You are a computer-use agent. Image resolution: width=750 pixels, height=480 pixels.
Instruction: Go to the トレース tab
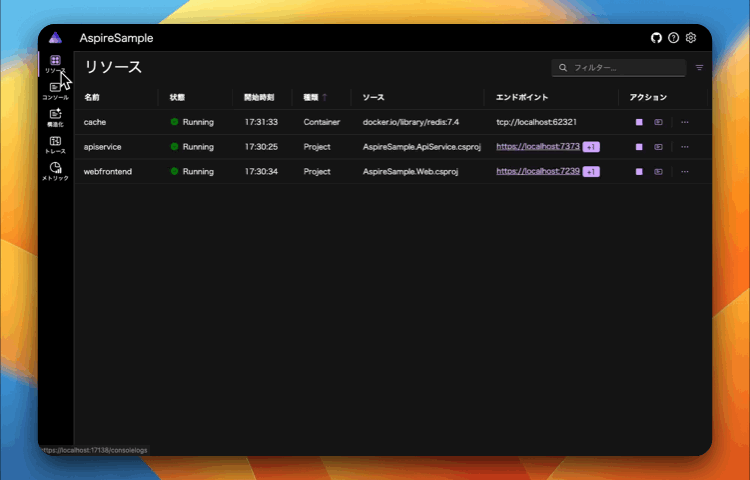click(55, 145)
